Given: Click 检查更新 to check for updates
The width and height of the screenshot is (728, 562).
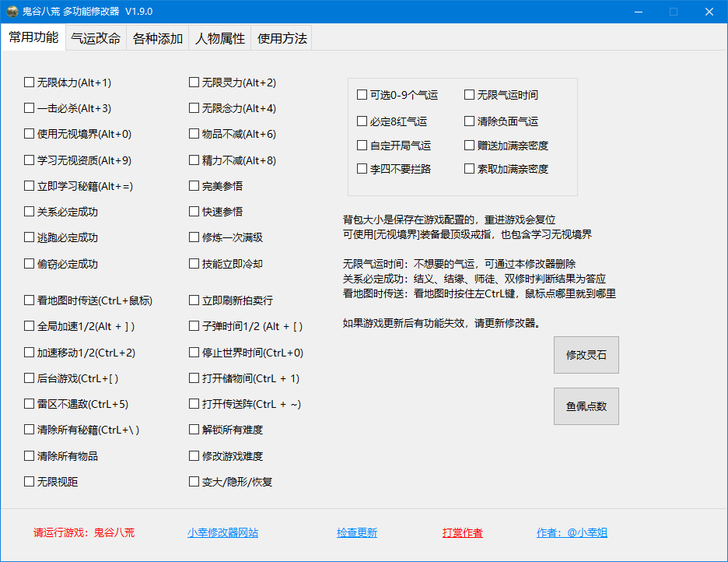Looking at the screenshot, I should [357, 532].
